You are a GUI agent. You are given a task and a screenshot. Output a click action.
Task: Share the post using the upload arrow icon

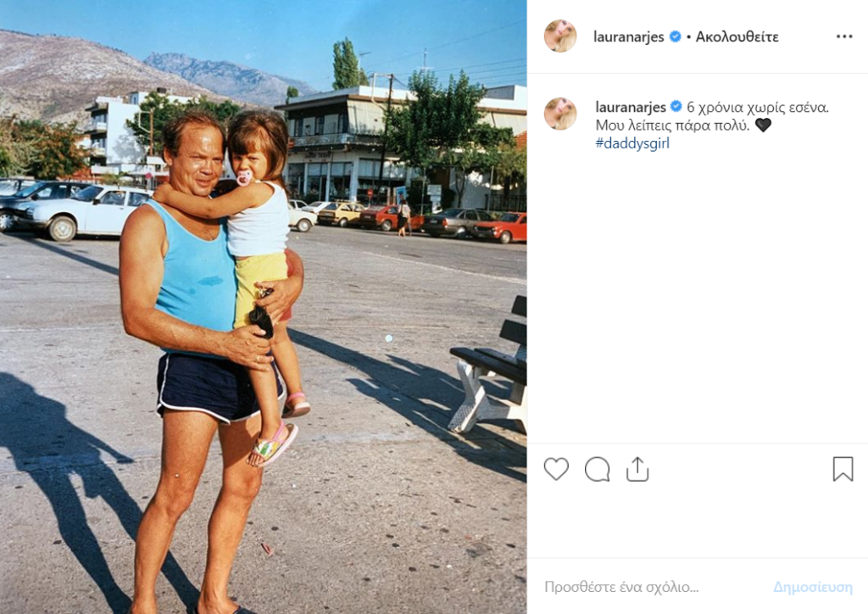pyautogui.click(x=637, y=469)
